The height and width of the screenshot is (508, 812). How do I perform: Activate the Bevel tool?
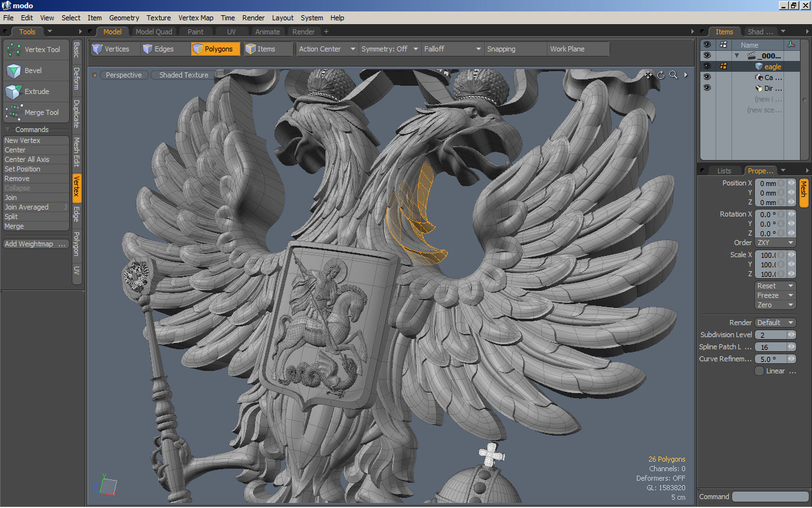pos(36,70)
